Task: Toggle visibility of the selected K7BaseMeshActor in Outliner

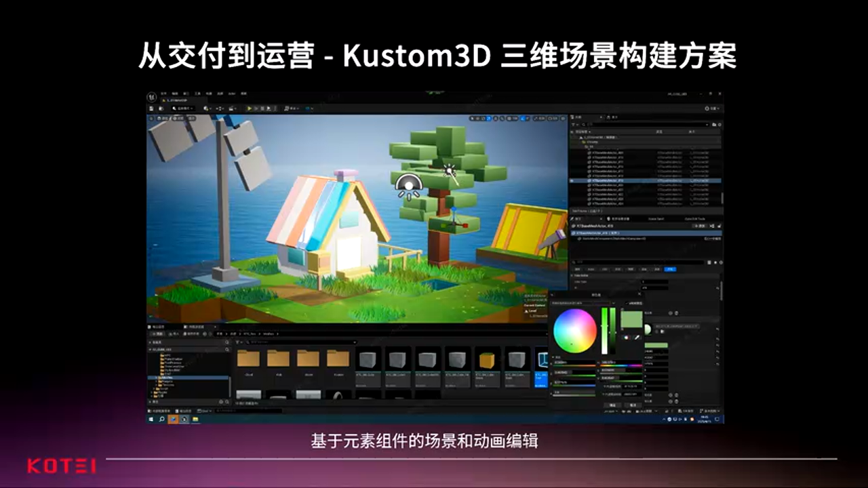Action: pyautogui.click(x=572, y=181)
